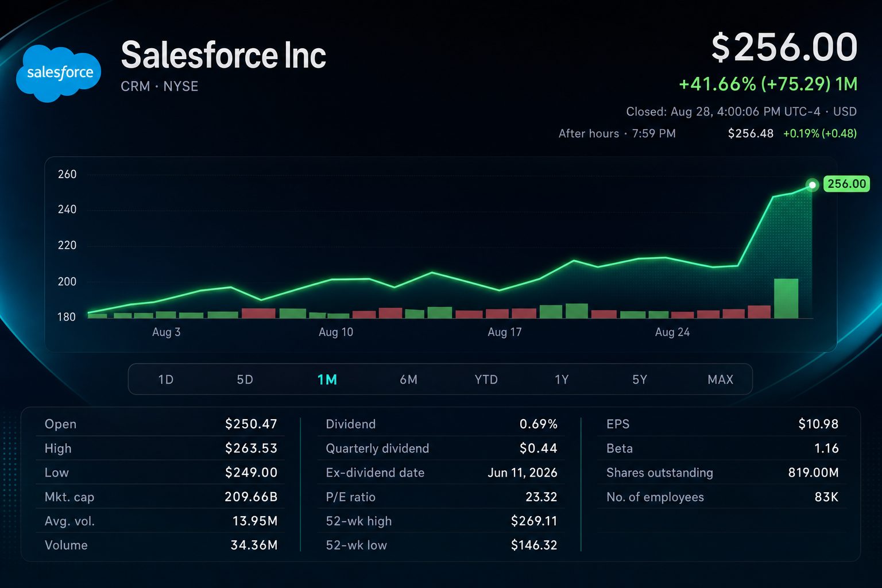Click the Aug 17 axis label
882x588 pixels.
click(x=505, y=332)
